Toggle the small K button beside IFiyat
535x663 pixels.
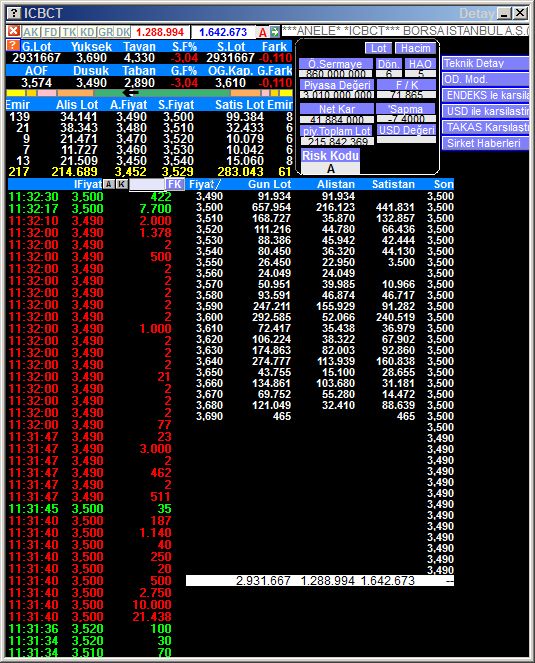coord(122,184)
